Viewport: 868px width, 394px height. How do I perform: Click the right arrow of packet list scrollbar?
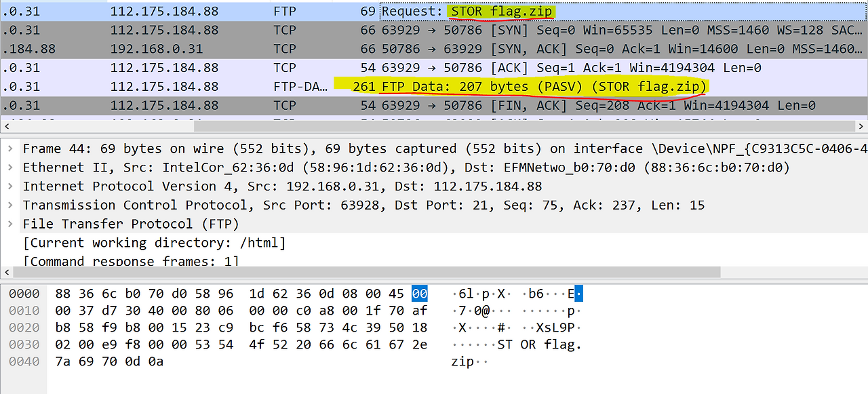pos(861,125)
